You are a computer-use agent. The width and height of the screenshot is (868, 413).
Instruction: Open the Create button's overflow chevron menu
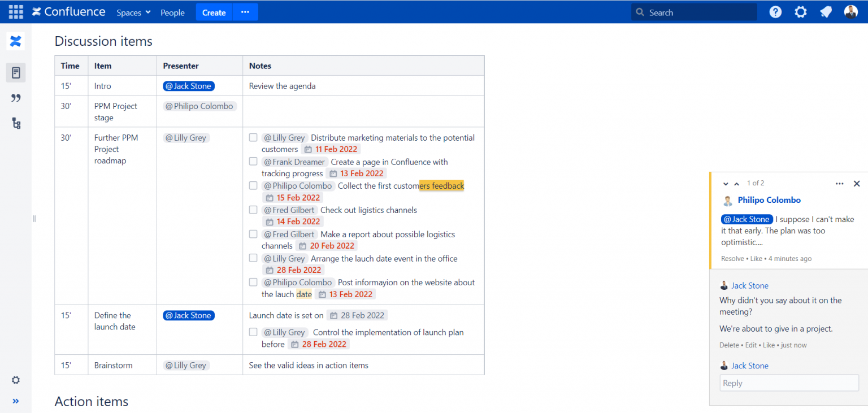pyautogui.click(x=245, y=12)
